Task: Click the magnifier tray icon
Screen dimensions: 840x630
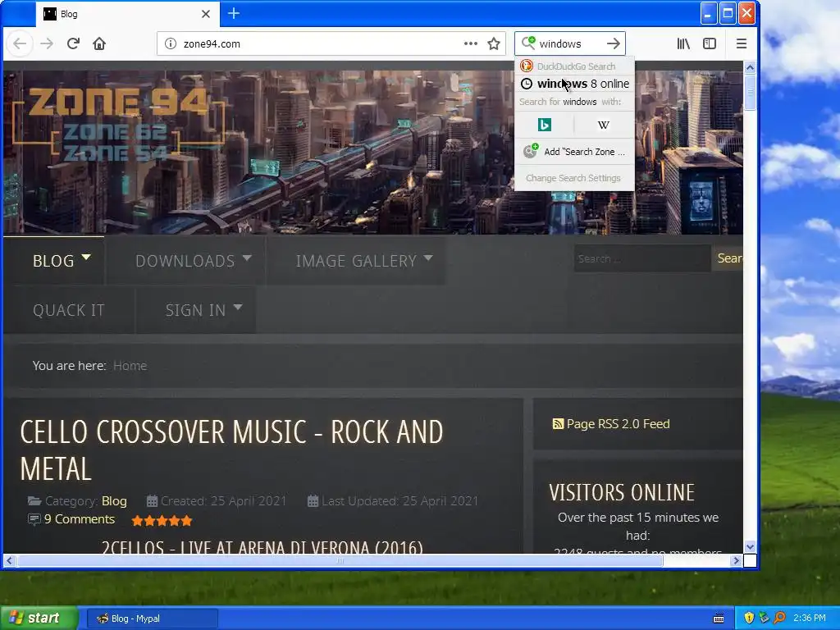Action: tap(779, 618)
